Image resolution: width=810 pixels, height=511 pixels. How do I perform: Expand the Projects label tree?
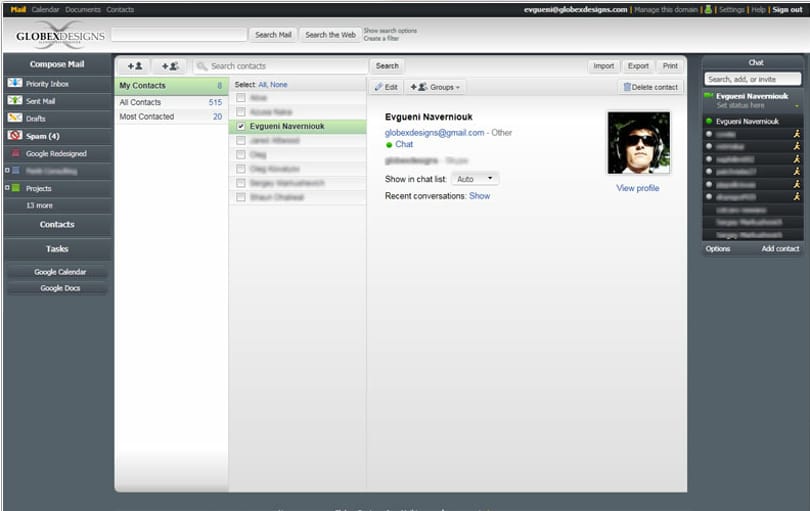pos(7,188)
